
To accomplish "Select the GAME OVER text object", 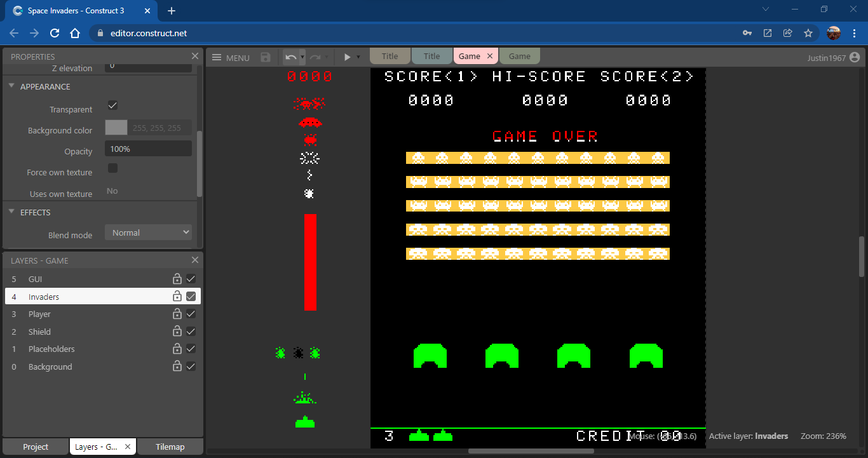I will (545, 135).
